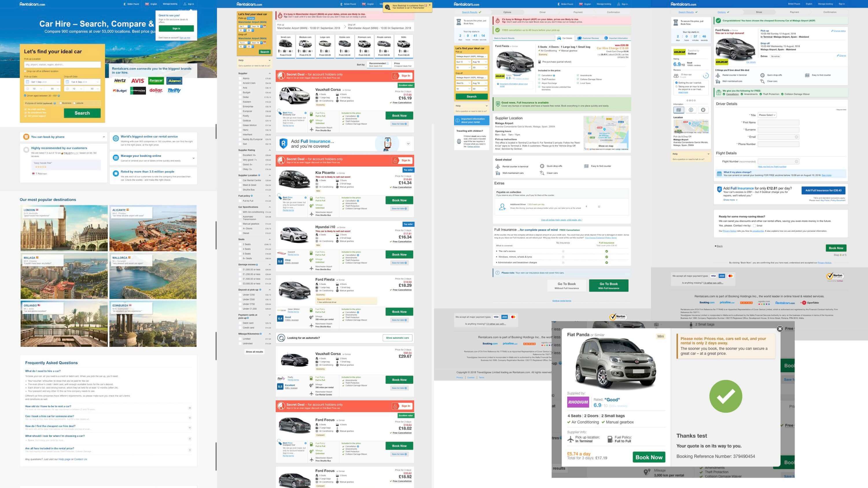This screenshot has width=868, height=488.
Task: Click green Sign in button in popup
Action: point(176,29)
